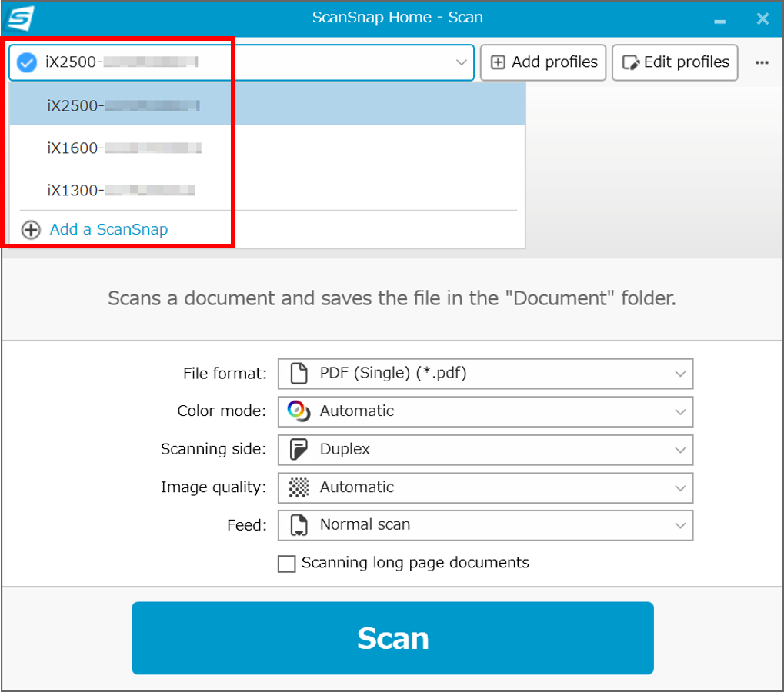Click the Color mode automatic color icon
Viewport: 784px width, 692px height.
coord(299,411)
